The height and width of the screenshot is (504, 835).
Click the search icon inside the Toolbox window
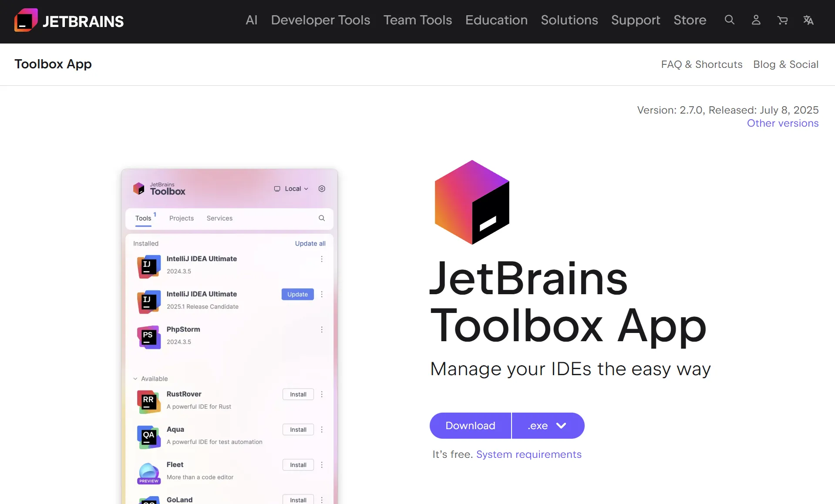(321, 218)
